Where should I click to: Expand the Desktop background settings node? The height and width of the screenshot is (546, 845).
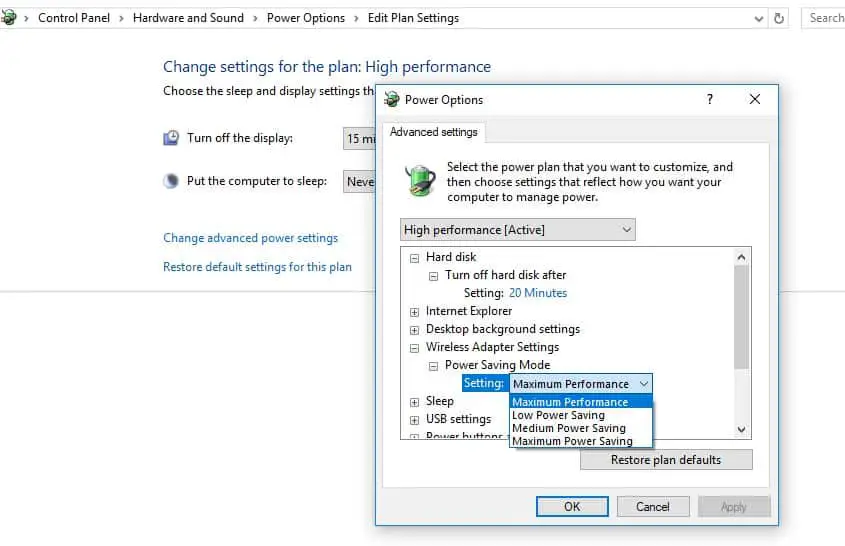(414, 330)
